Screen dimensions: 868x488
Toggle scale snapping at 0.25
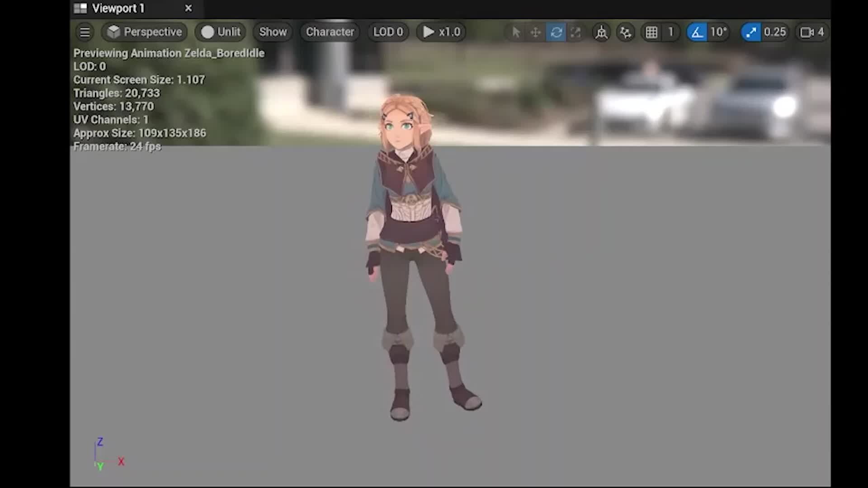pos(751,32)
